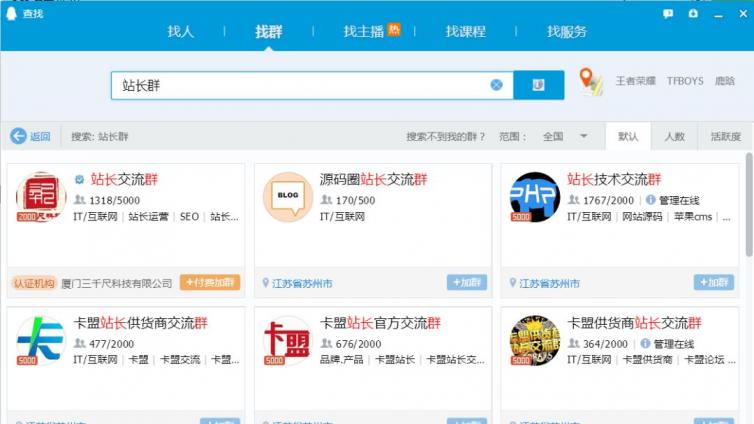
Task: Click the 网站源码 tag
Action: click(642, 217)
